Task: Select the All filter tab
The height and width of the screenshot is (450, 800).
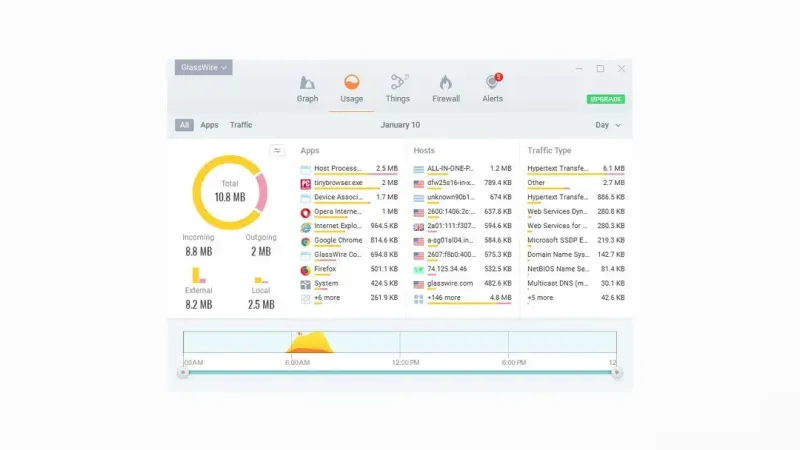Action: click(x=184, y=125)
